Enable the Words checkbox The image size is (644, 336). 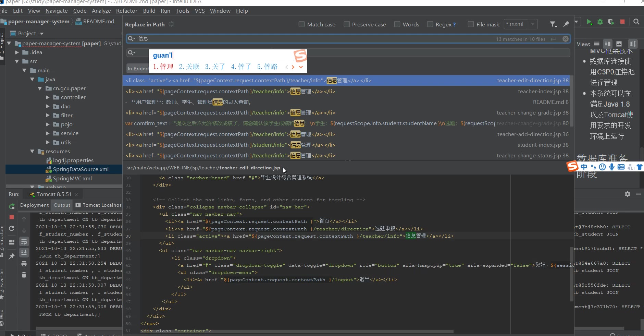tap(397, 24)
